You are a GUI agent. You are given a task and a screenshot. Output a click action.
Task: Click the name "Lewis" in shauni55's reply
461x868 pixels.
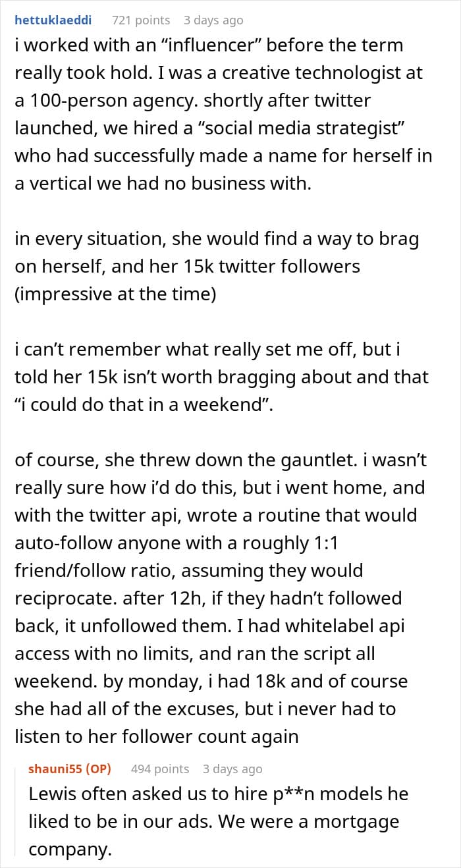(x=49, y=794)
